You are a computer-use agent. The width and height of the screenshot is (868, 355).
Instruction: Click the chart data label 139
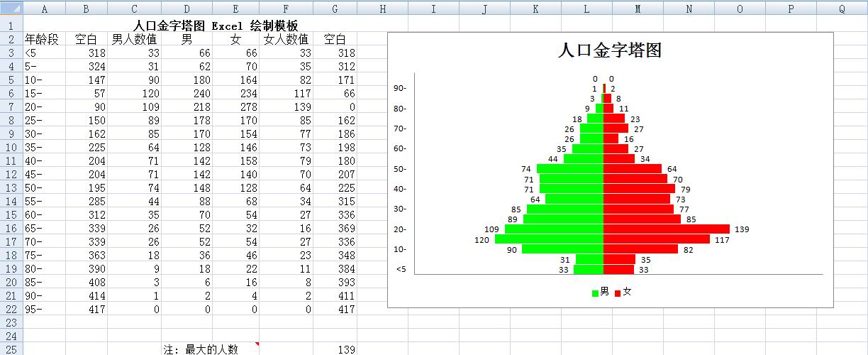[x=742, y=229]
